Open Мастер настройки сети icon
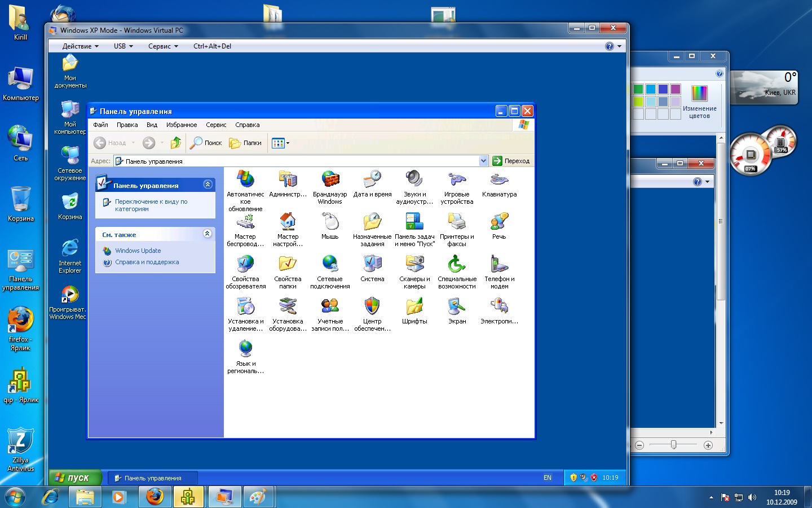This screenshot has width=812, height=508. click(x=288, y=230)
